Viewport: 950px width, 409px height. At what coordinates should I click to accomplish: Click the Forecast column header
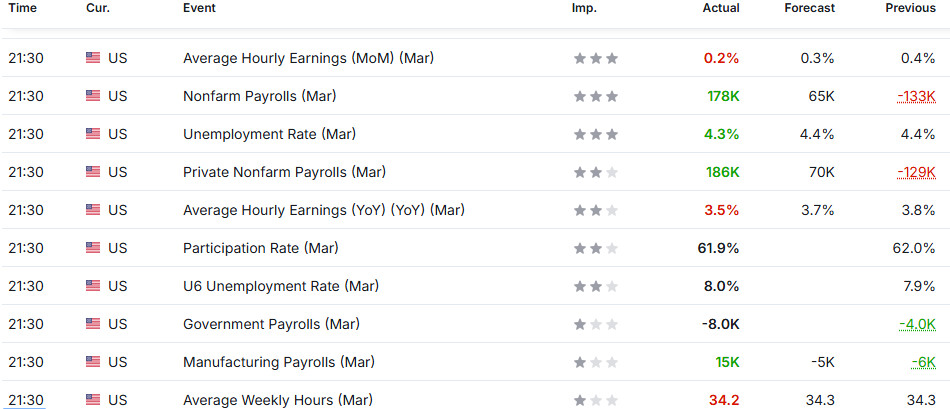coord(810,8)
